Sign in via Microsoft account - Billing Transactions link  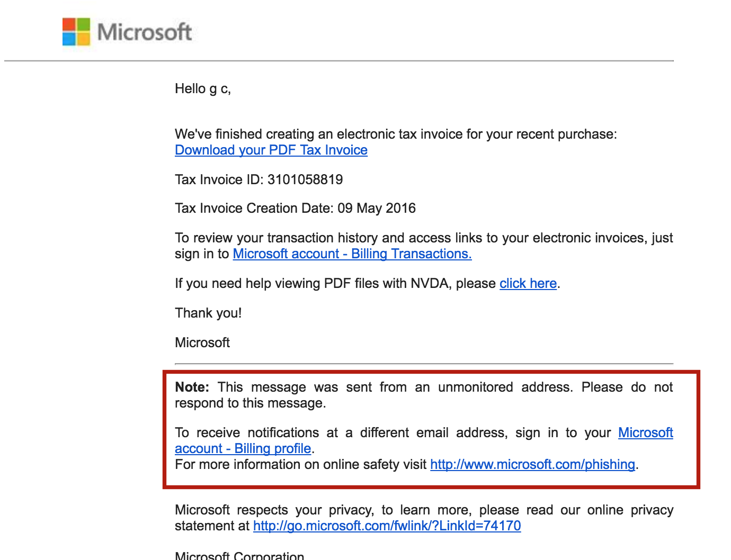coord(351,254)
